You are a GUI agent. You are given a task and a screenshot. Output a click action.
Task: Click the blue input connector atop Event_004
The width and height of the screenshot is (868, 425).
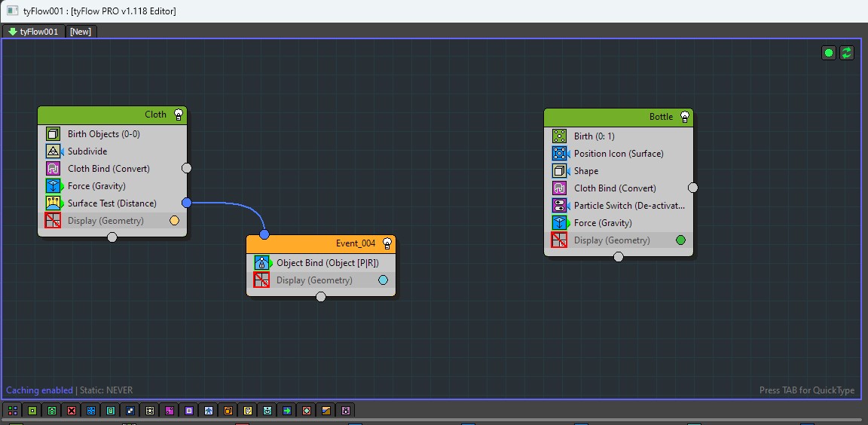tap(264, 234)
